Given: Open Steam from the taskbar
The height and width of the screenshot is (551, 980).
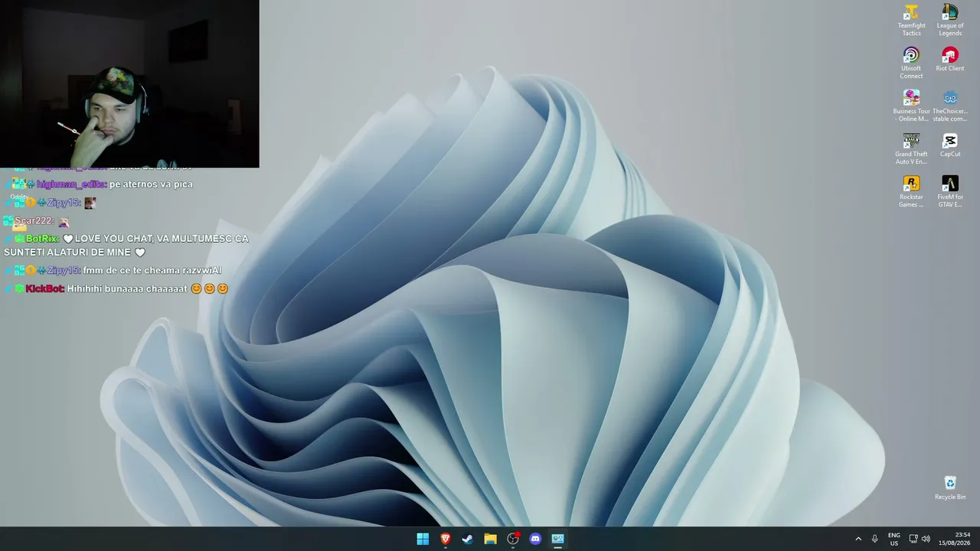Looking at the screenshot, I should (468, 539).
